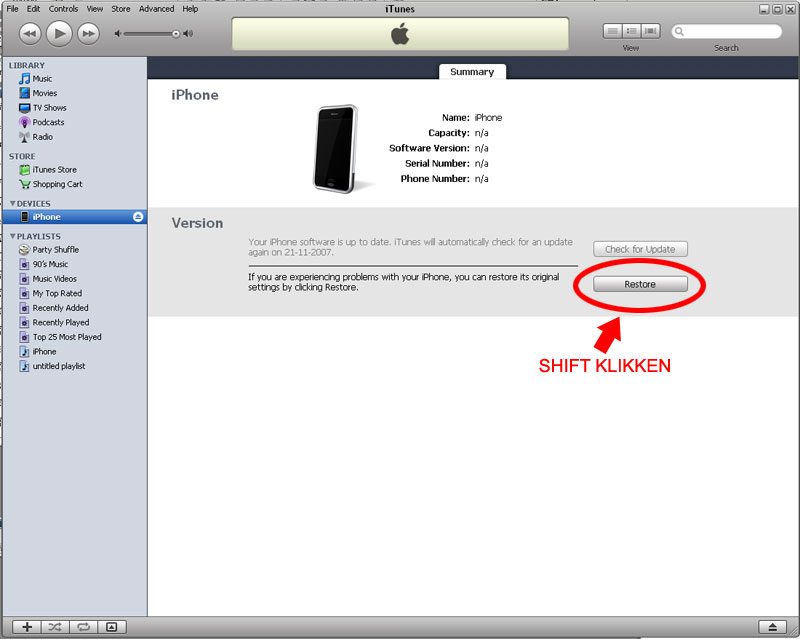Click into the Search field
The width and height of the screenshot is (800, 639).
click(x=727, y=32)
